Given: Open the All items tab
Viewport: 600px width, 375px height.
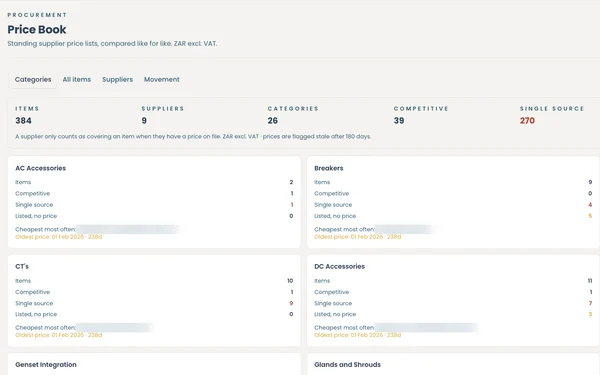Looking at the screenshot, I should (x=77, y=80).
